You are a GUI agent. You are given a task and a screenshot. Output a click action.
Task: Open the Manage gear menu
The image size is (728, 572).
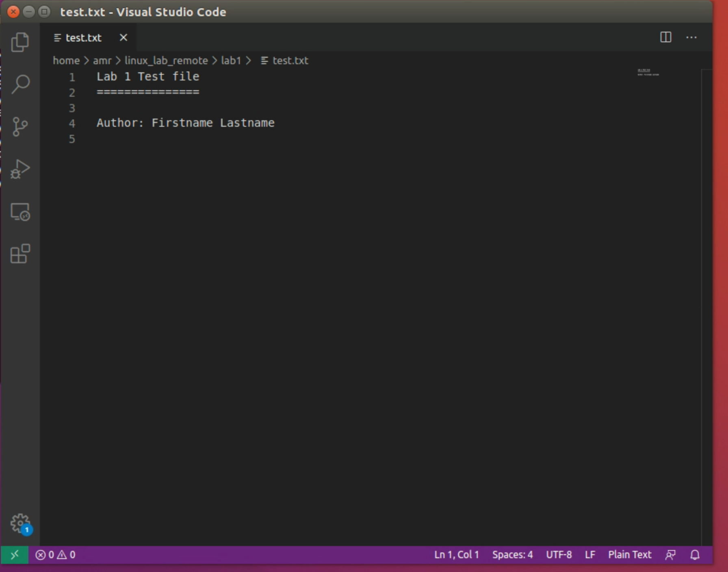pos(20,523)
